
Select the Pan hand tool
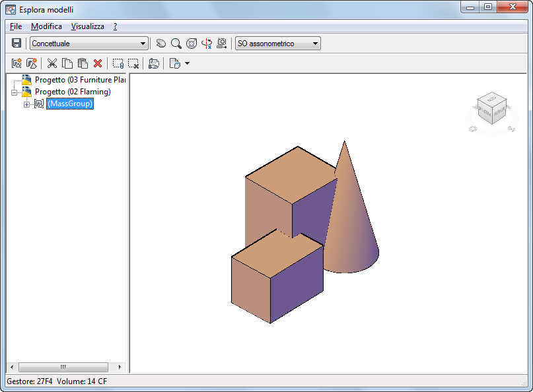pyautogui.click(x=160, y=44)
